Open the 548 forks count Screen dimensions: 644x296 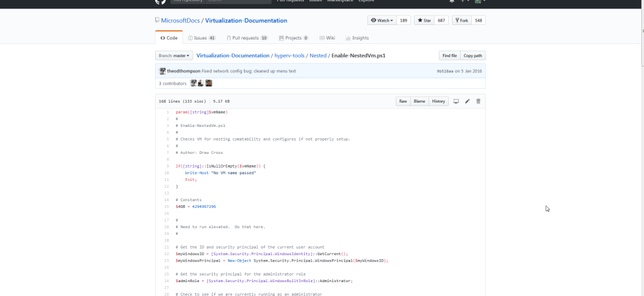click(x=478, y=20)
